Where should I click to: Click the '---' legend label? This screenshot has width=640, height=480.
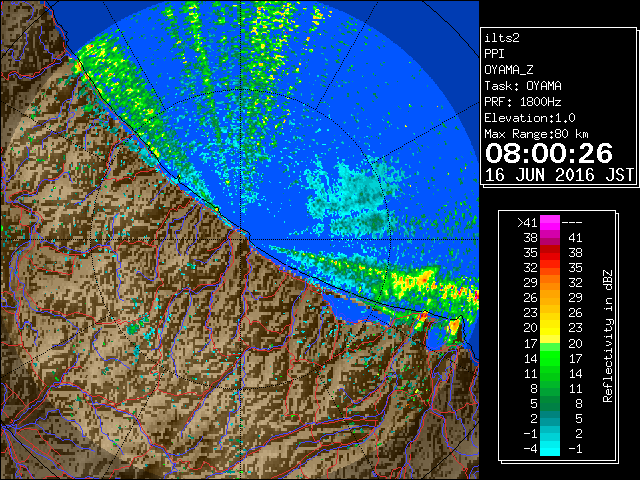[x=572, y=223]
